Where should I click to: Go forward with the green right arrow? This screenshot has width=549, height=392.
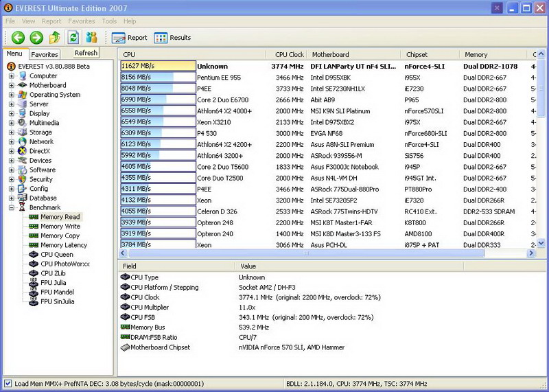(x=36, y=38)
